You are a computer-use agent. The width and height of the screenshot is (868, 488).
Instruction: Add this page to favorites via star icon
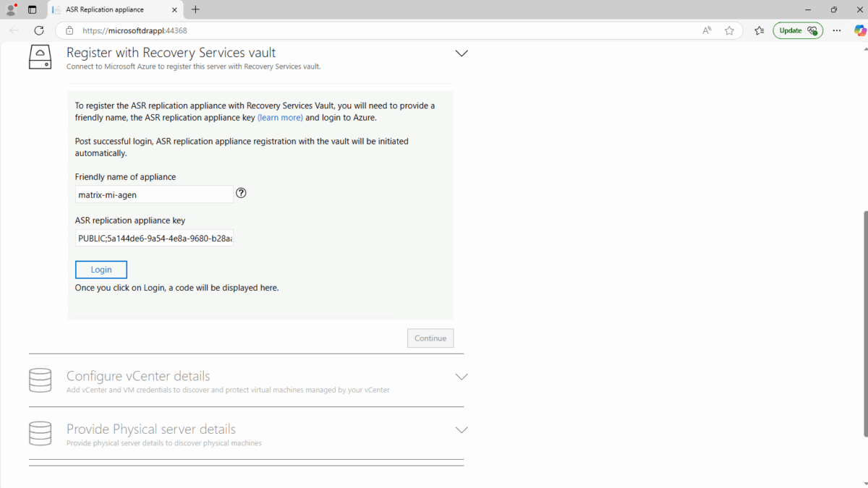(x=729, y=30)
